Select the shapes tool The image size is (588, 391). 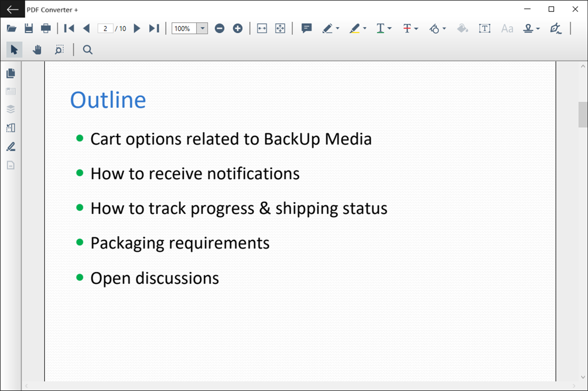(x=434, y=28)
